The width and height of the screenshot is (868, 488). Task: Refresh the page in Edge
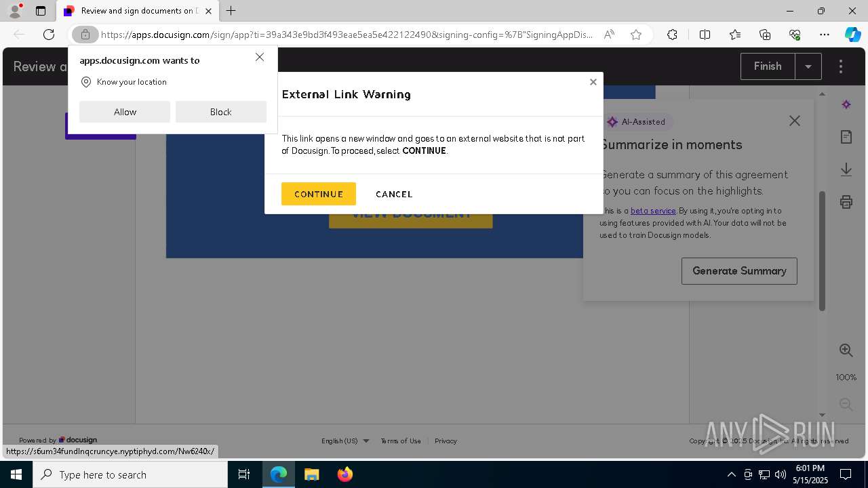[49, 35]
